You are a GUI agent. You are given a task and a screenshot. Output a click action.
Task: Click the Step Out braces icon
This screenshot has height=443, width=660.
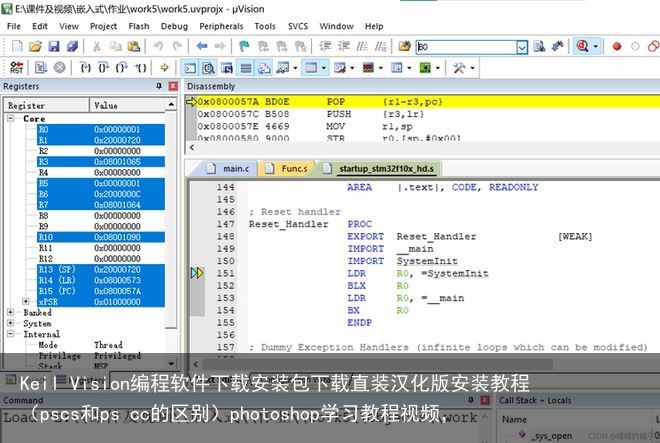tap(122, 67)
